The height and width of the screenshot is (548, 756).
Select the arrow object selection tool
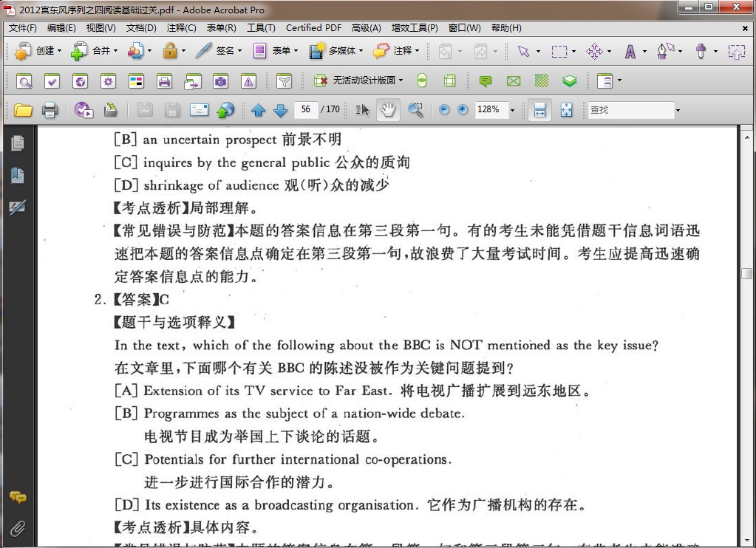pos(523,51)
